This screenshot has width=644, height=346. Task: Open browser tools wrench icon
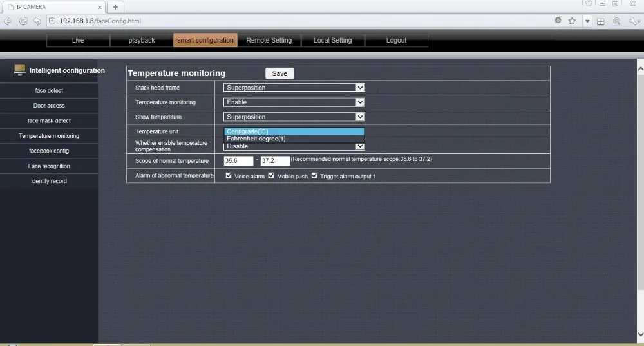(634, 21)
